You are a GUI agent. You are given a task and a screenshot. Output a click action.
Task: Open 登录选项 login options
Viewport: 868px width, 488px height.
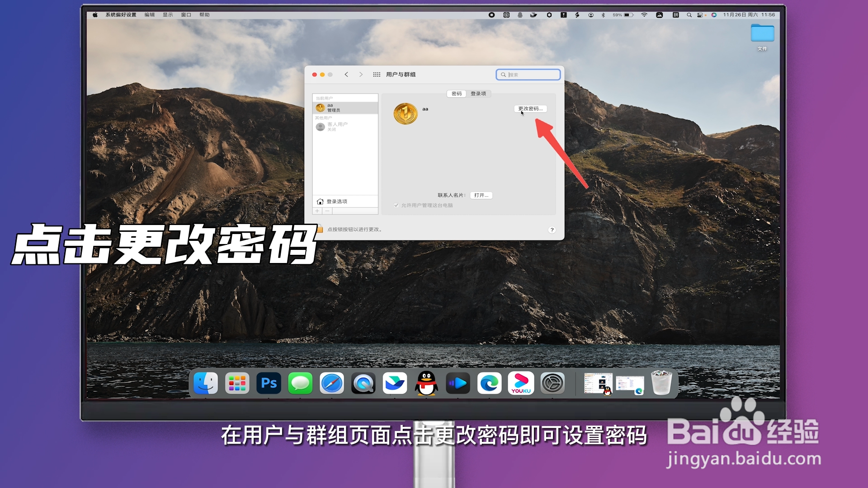pos(345,202)
